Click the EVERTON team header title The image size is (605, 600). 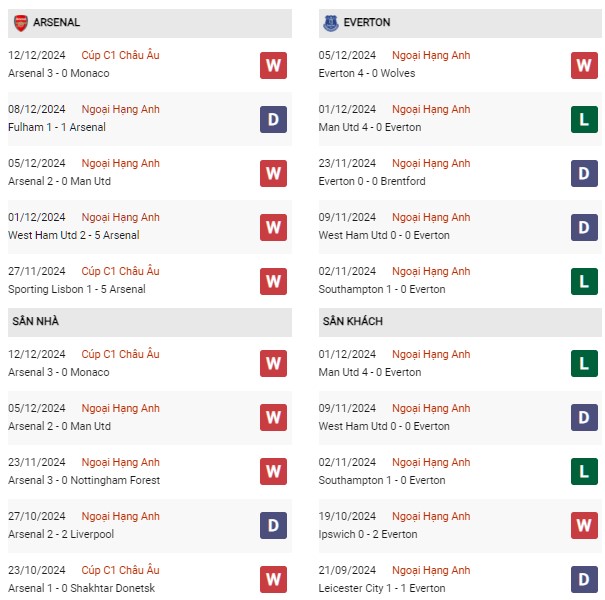[367, 22]
